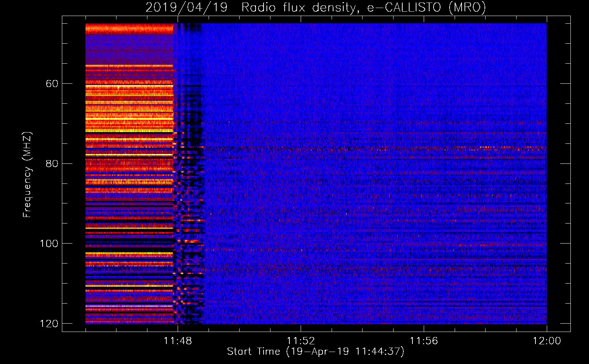
Task: Click the 100 frequency tick label
Action: pos(49,244)
